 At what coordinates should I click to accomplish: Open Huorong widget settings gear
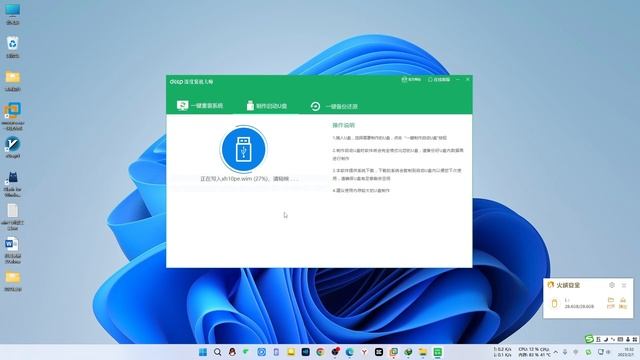611,285
